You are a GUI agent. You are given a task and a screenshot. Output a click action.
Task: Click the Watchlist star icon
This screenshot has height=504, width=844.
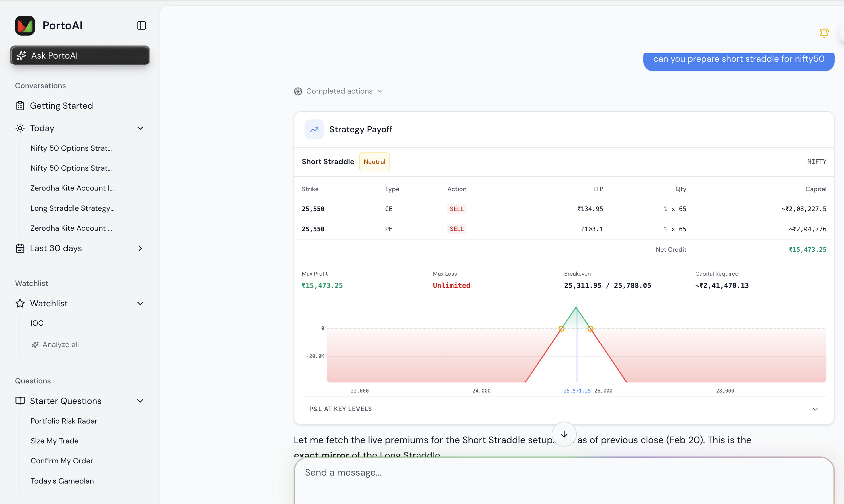coord(20,303)
